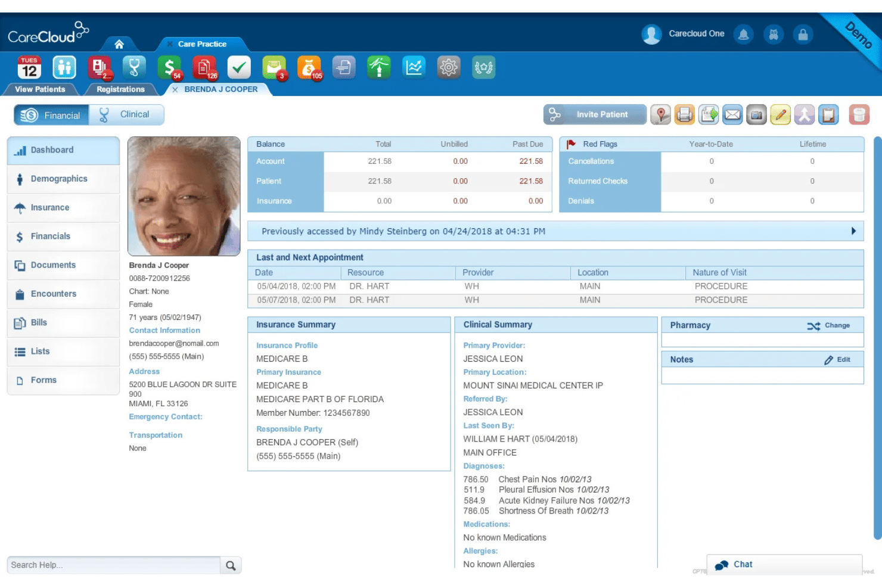Viewport: 882px width, 588px height.
Task: Click the green checkmark tasks icon
Action: click(239, 67)
